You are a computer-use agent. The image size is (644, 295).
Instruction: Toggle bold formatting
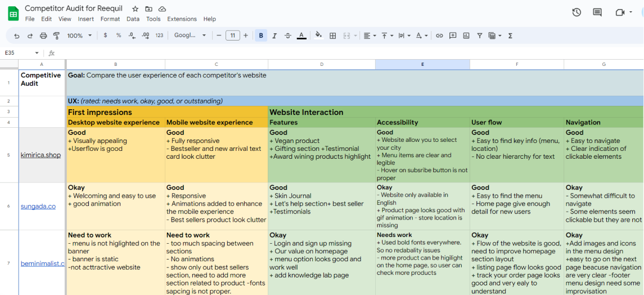click(261, 35)
